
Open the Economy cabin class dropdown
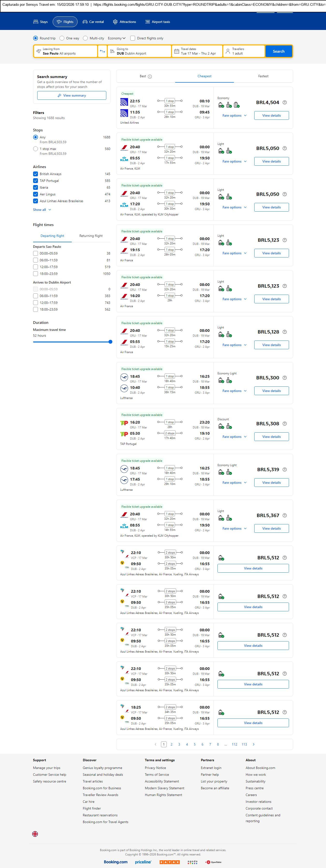117,38
